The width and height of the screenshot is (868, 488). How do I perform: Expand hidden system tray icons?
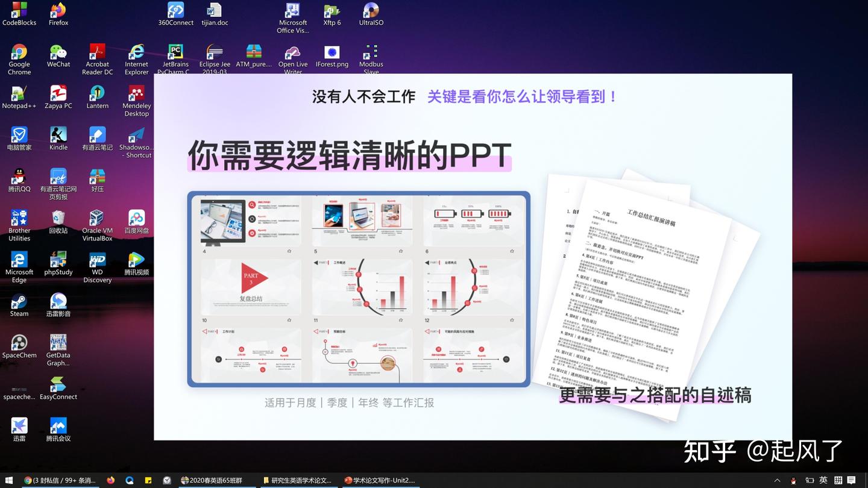pyautogui.click(x=777, y=480)
